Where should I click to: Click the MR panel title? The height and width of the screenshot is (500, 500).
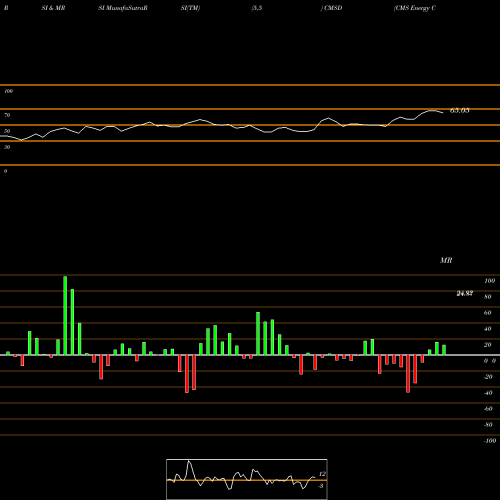[x=446, y=260]
